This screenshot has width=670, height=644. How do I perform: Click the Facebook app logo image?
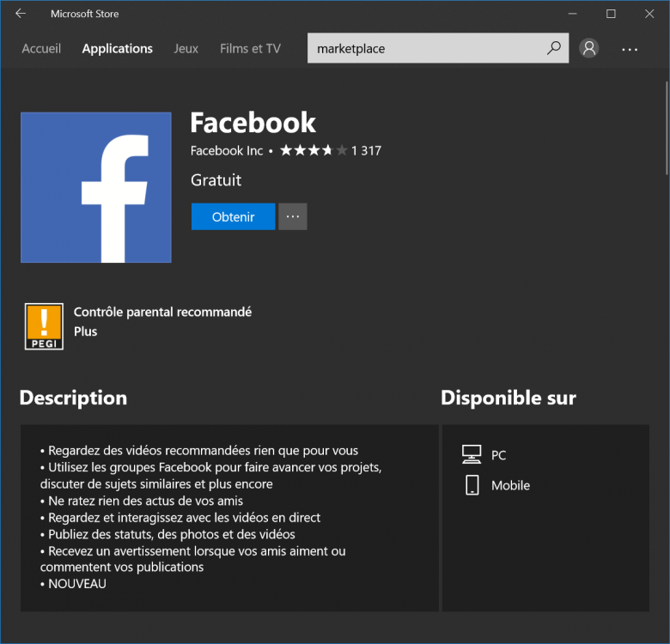click(x=95, y=187)
